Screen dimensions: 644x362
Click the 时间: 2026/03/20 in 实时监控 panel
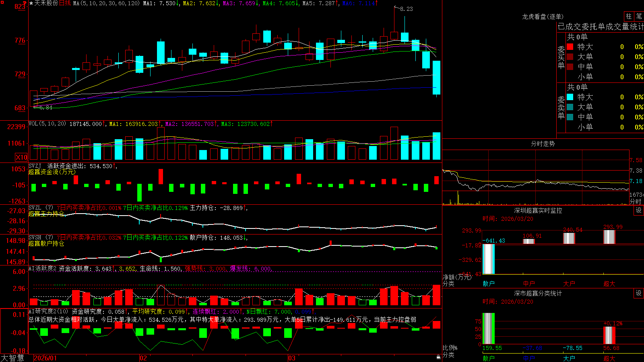(508, 219)
